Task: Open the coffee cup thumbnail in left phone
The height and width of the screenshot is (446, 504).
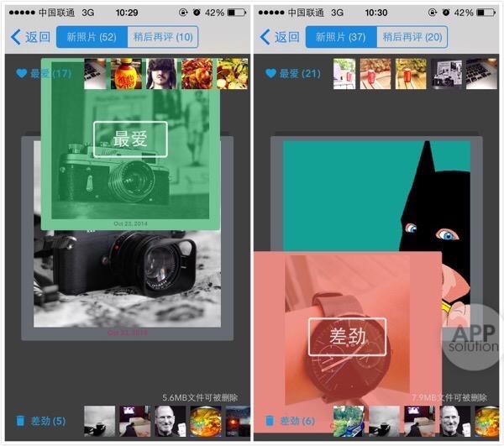Action: (100, 421)
